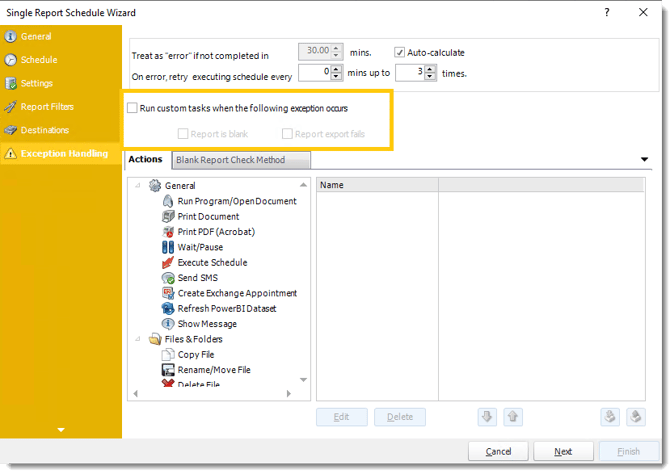The image size is (670, 474).
Task: Click the Execute Schedule icon
Action: (168, 262)
